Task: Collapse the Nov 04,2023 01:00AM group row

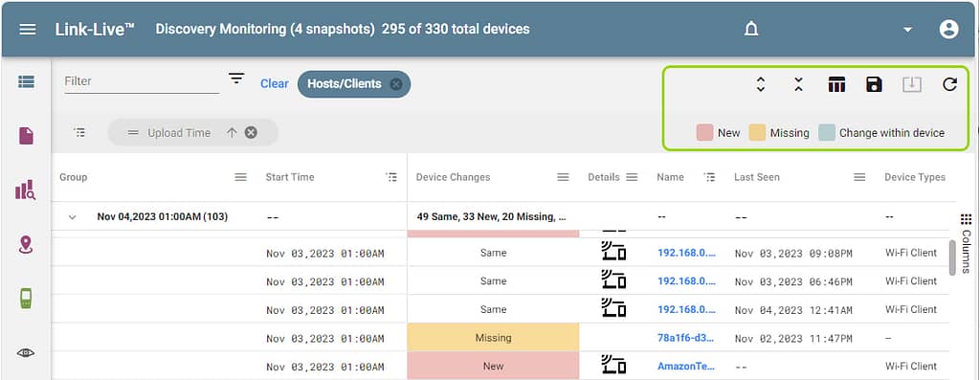Action: tap(72, 217)
